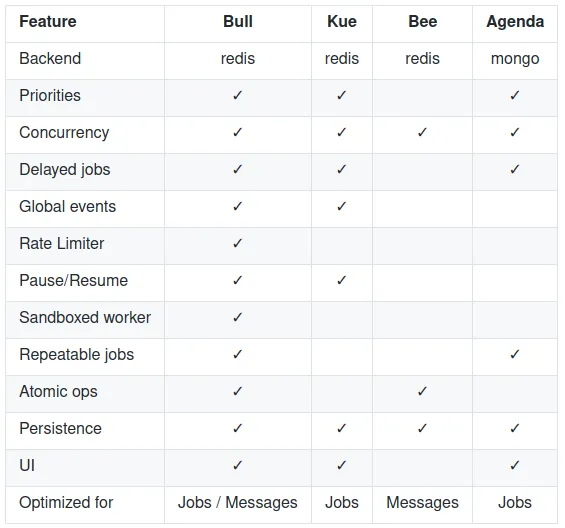Screen dimensions: 565x528
Task: Click the Bull checkmark for Rate Limiter
Action: click(x=237, y=243)
